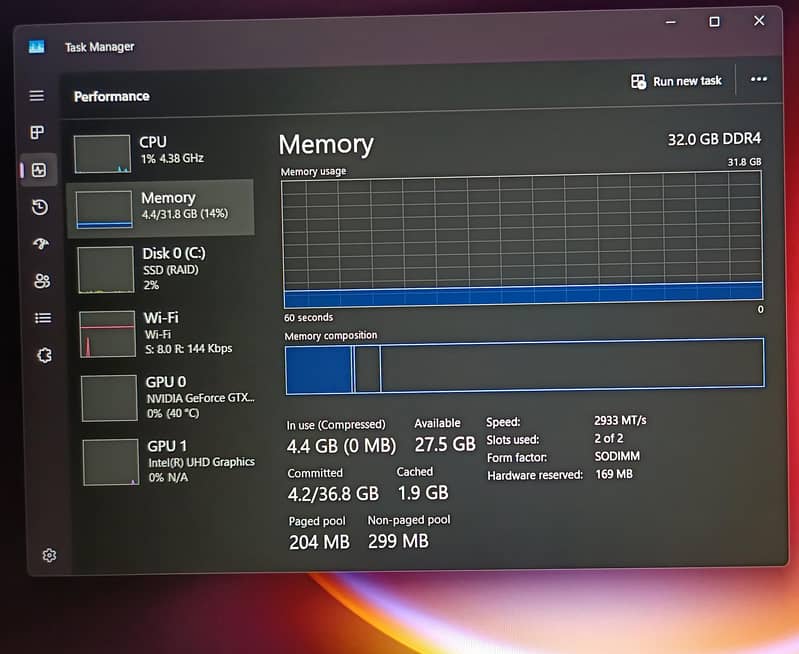Click the Available 27.5 GB value
Image resolution: width=799 pixels, height=654 pixels.
pyautogui.click(x=445, y=444)
